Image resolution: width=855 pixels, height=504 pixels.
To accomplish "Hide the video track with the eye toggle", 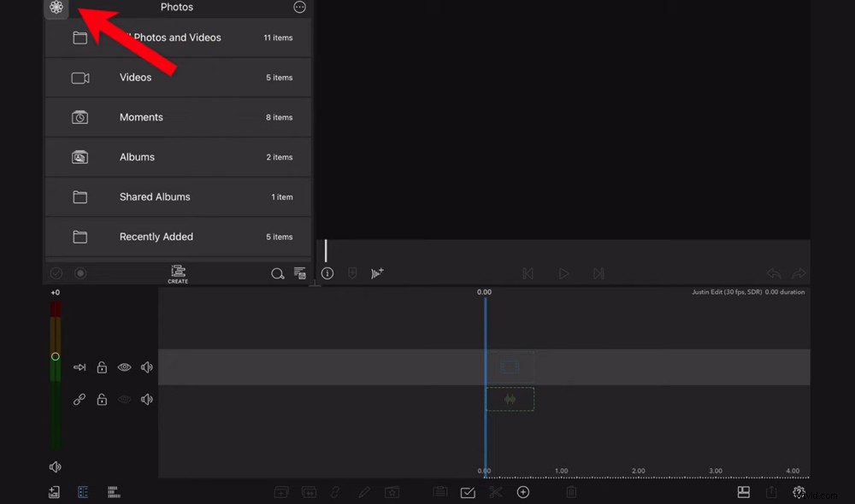I will pos(124,366).
